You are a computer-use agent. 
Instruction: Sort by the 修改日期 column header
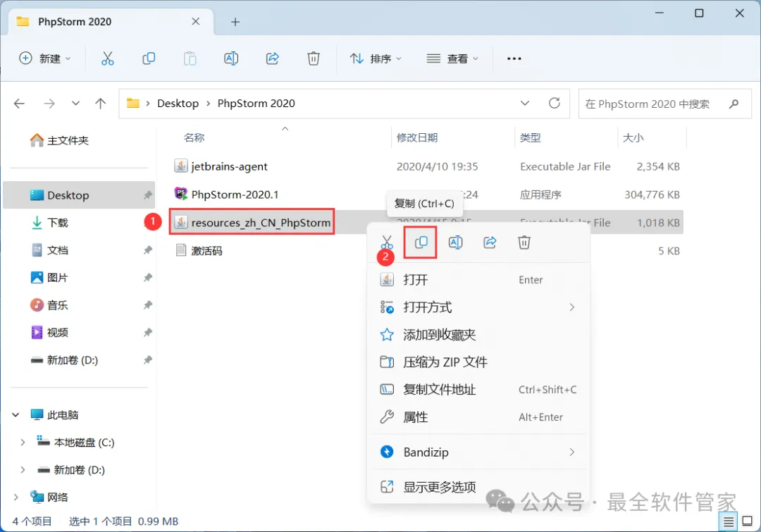[417, 138]
